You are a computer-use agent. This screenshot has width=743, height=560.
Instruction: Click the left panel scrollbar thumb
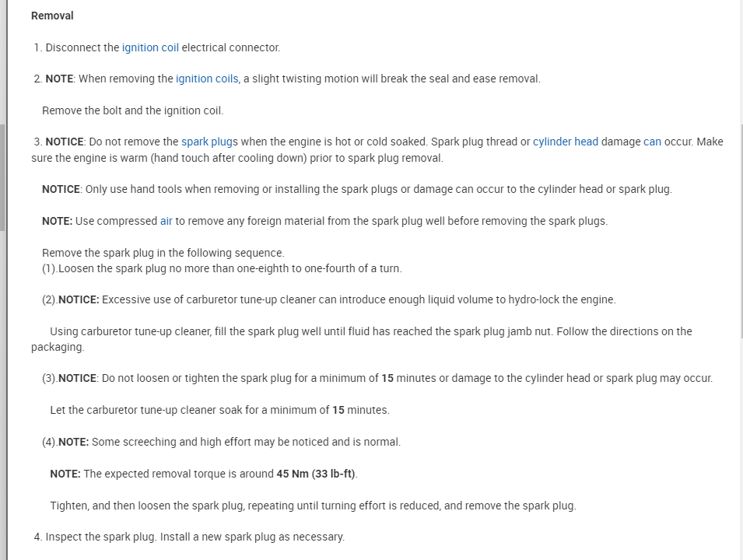(2, 177)
